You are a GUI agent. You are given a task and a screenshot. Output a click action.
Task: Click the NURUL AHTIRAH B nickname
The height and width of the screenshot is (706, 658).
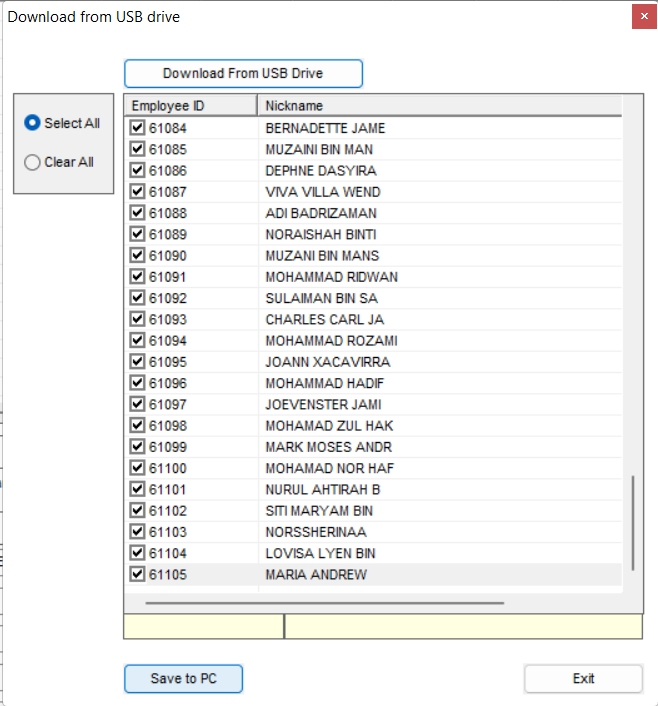322,490
